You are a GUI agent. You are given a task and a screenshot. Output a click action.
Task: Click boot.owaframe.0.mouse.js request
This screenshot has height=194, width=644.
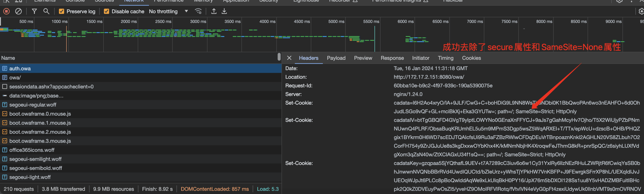click(40, 114)
